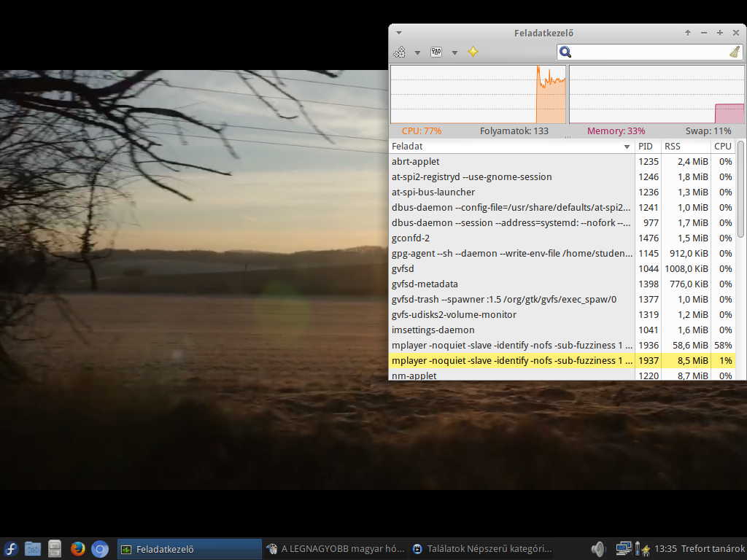This screenshot has width=747, height=560.
Task: Select dbus-daemon --session row with PID 977
Action: click(x=562, y=222)
